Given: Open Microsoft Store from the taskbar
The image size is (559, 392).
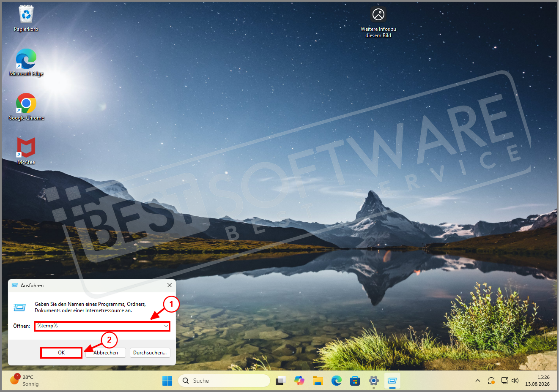Looking at the screenshot, I should (355, 381).
